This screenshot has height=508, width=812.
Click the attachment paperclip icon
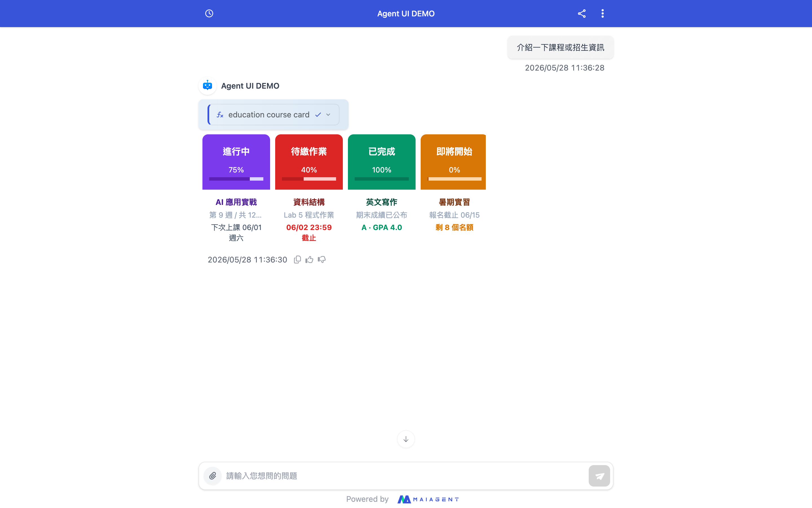213,476
